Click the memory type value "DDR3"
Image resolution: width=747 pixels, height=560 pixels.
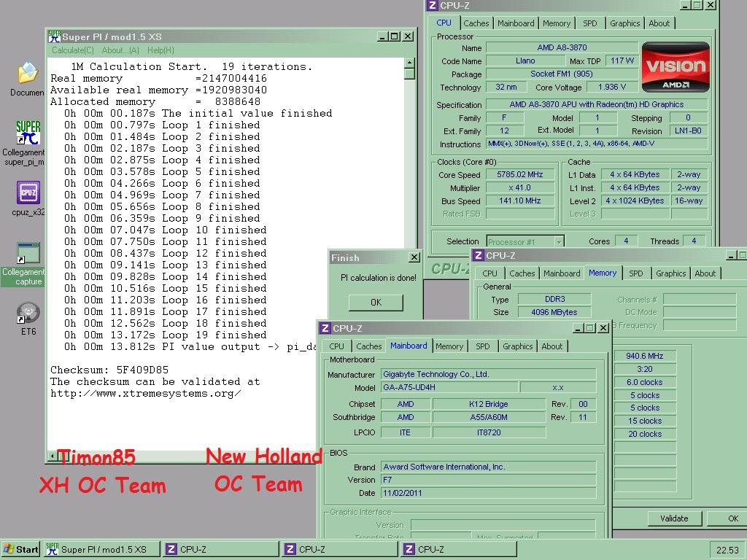[554, 300]
